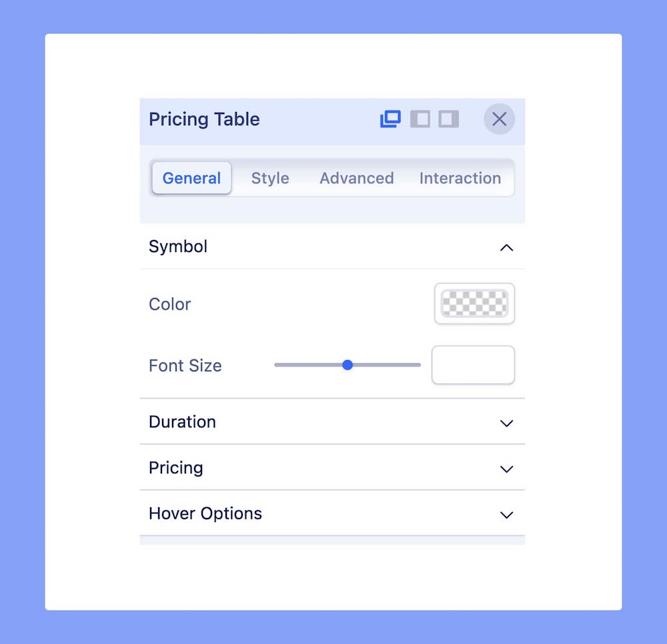This screenshot has height=644, width=667.
Task: Collapse the Symbol section using its chevron
Action: coord(506,247)
